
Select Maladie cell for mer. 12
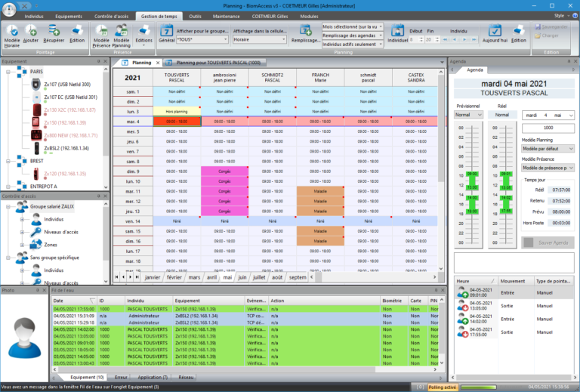(x=320, y=202)
